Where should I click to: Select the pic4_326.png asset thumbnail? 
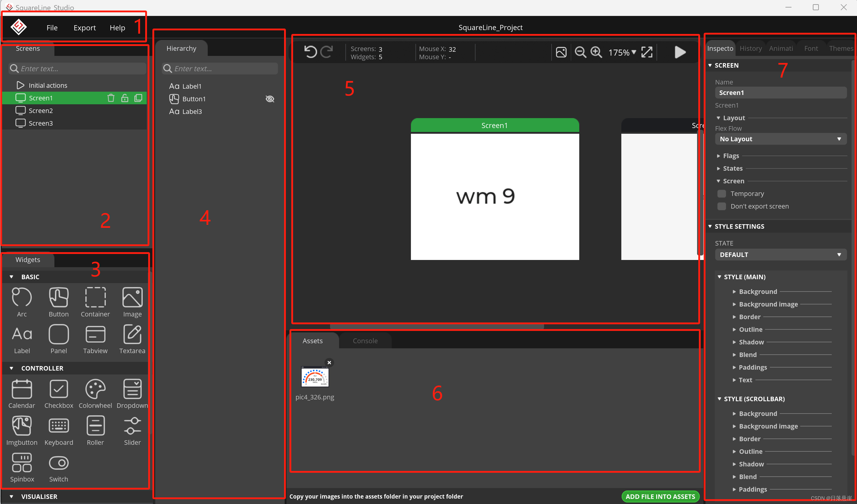tap(315, 377)
